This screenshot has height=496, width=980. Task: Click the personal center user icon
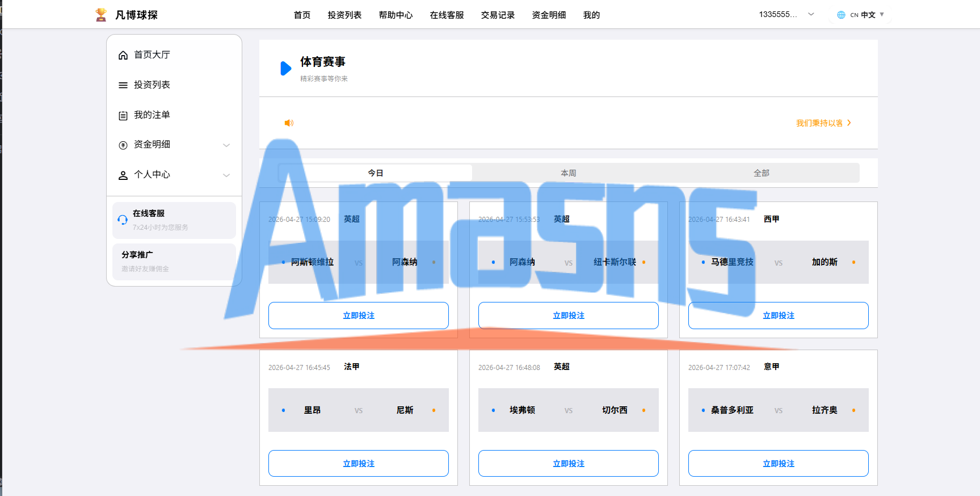(123, 175)
